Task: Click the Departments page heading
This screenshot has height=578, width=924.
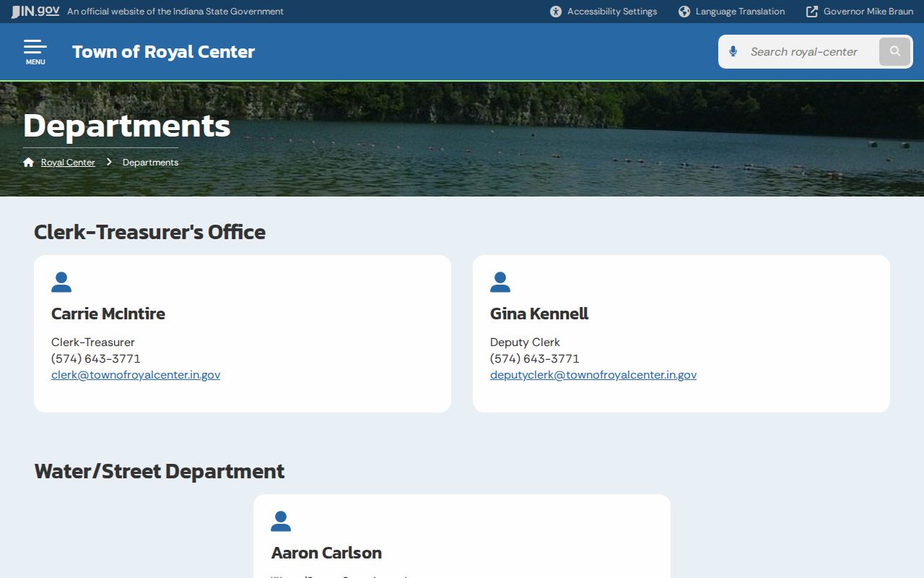Action: pos(127,126)
